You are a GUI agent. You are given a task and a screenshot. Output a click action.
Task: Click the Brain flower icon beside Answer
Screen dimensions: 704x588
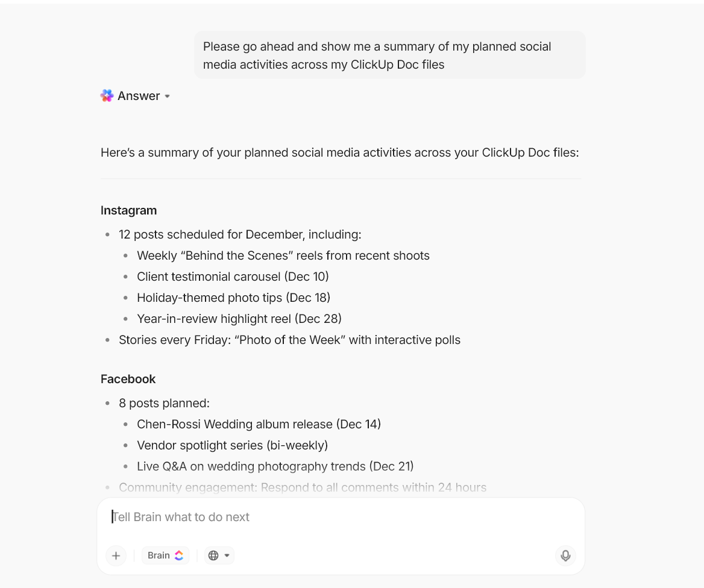(x=107, y=95)
